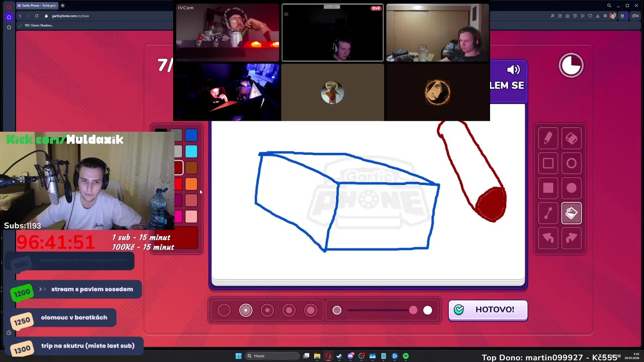This screenshot has width=644, height=362.
Task: Click the 'olomouc v boratkách' goal text
Action: click(x=74, y=317)
